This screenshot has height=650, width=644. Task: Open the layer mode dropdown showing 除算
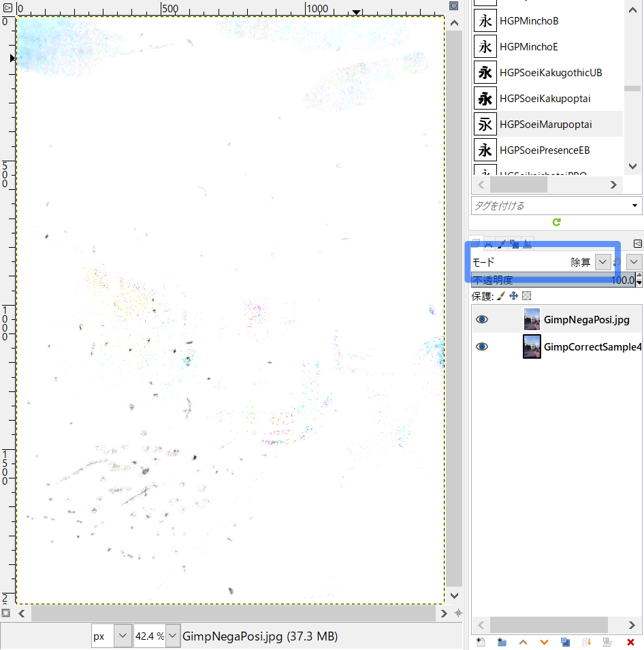tap(602, 262)
